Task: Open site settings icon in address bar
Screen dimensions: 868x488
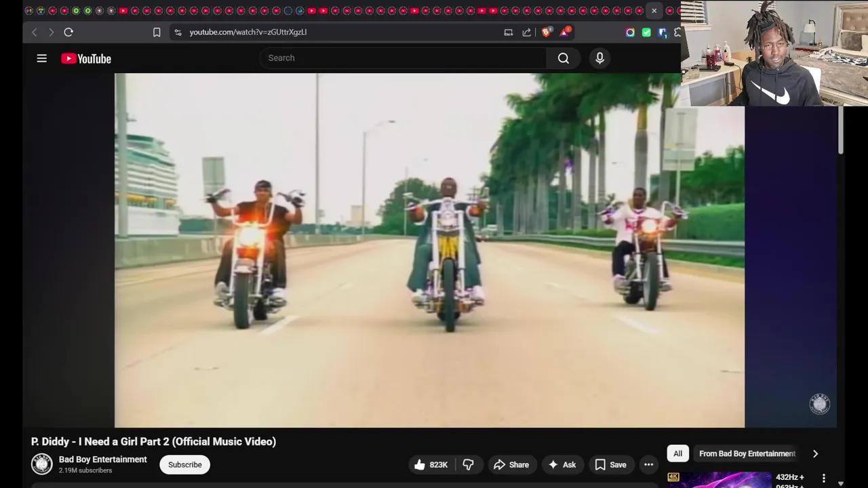Action: coord(178,32)
